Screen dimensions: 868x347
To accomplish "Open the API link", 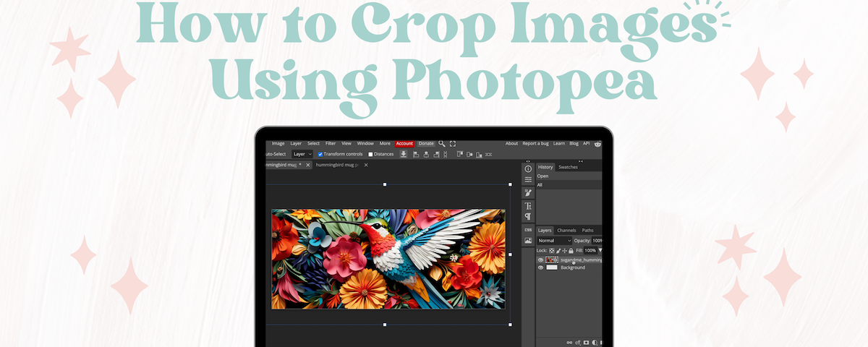I will coord(586,144).
